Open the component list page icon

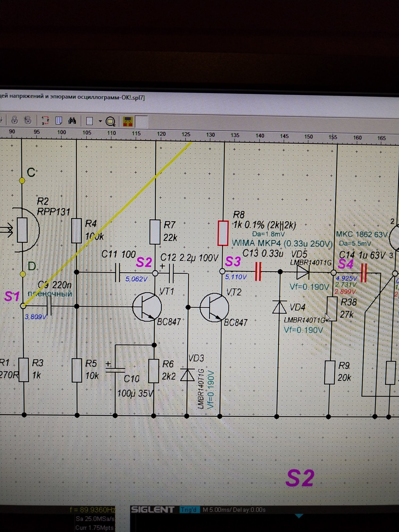tap(59, 121)
